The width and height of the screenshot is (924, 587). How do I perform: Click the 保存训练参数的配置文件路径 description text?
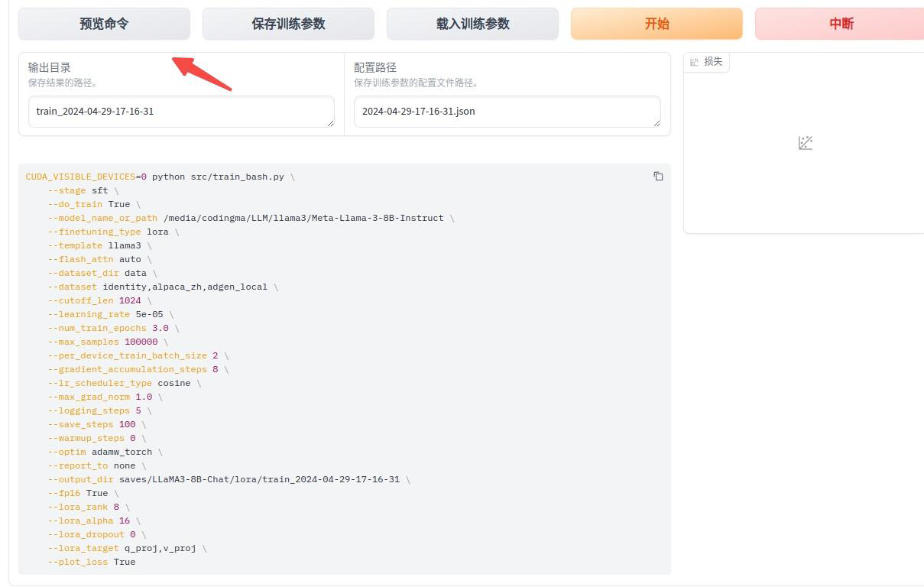pos(416,83)
